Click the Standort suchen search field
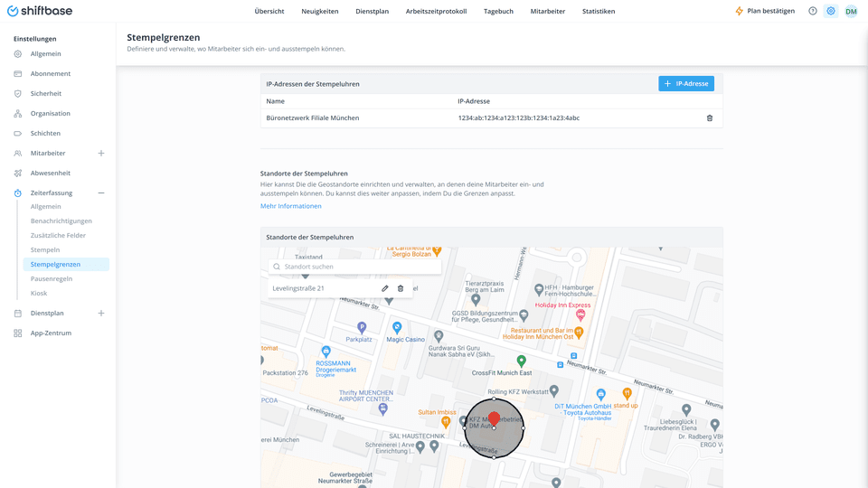The image size is (868, 488). 354,267
